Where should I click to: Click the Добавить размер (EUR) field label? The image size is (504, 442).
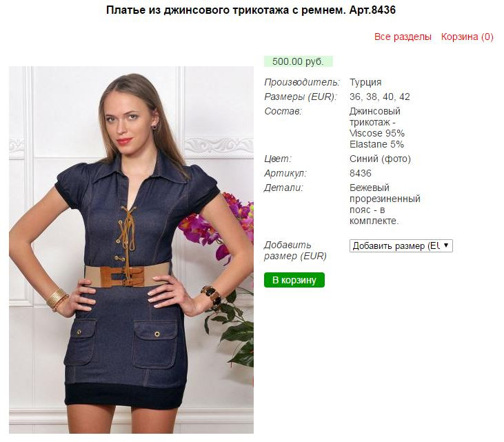[295, 250]
